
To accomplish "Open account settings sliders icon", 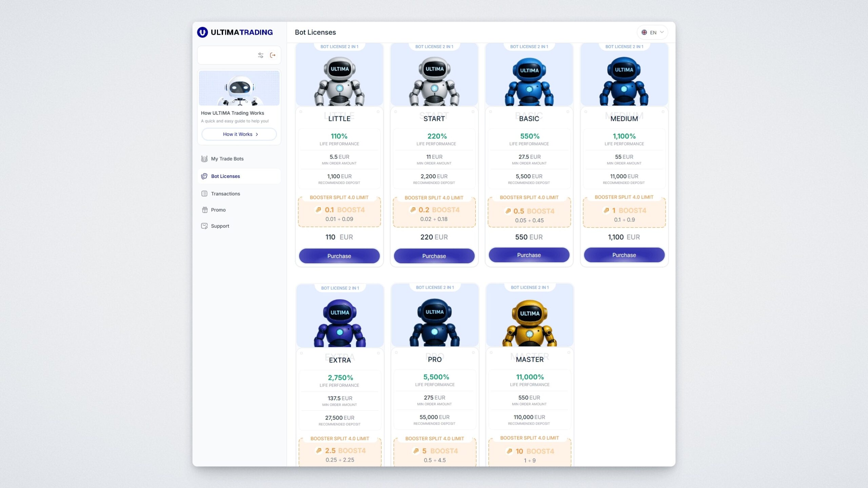I will 260,55.
